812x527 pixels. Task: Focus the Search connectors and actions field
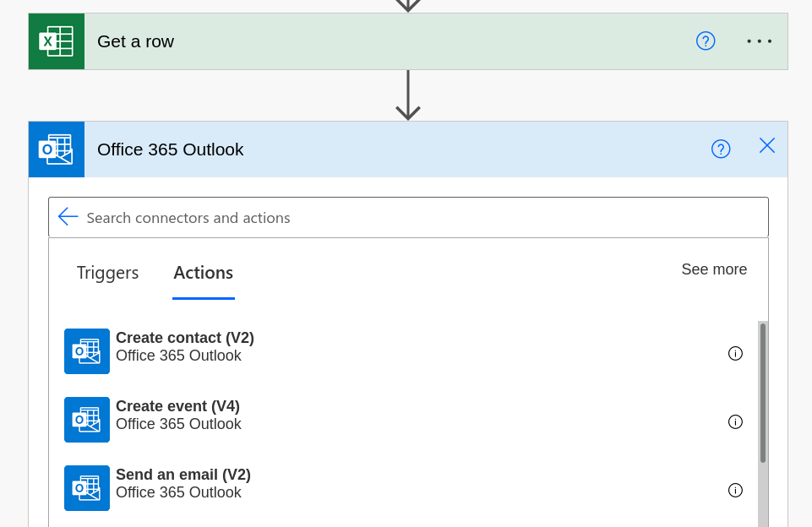tap(408, 217)
